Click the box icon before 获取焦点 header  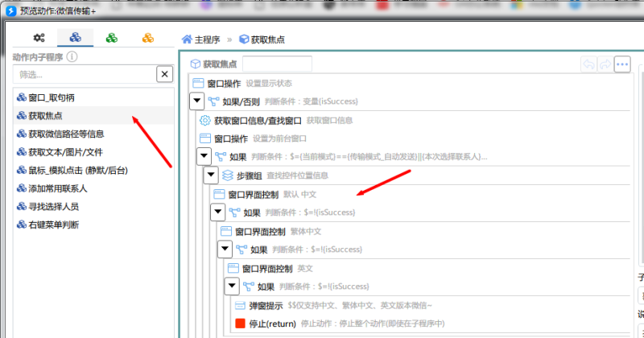pos(196,64)
